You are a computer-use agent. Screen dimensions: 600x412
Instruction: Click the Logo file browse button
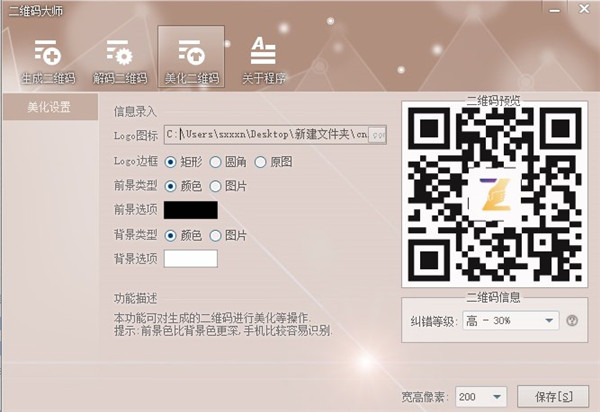(x=377, y=135)
